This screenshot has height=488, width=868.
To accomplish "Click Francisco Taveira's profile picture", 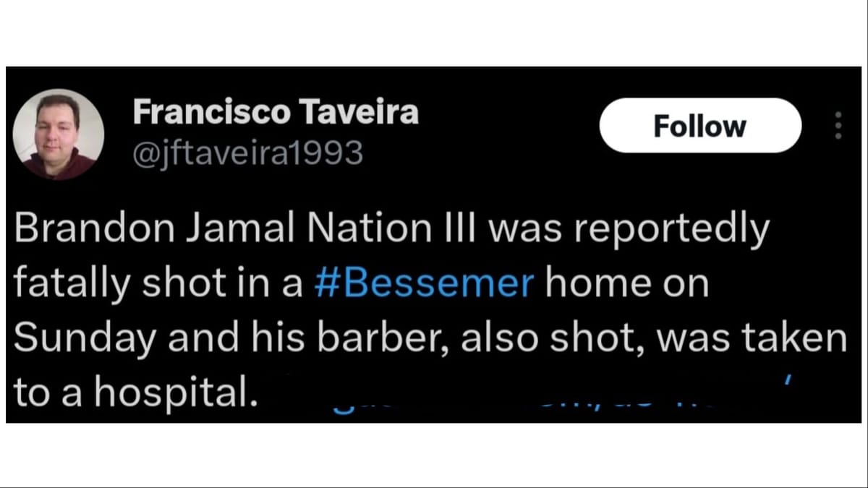I will click(58, 134).
